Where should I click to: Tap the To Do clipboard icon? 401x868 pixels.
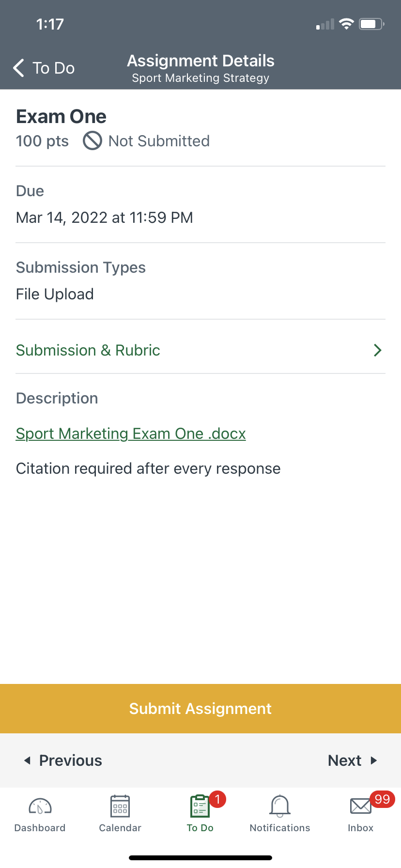pyautogui.click(x=200, y=806)
